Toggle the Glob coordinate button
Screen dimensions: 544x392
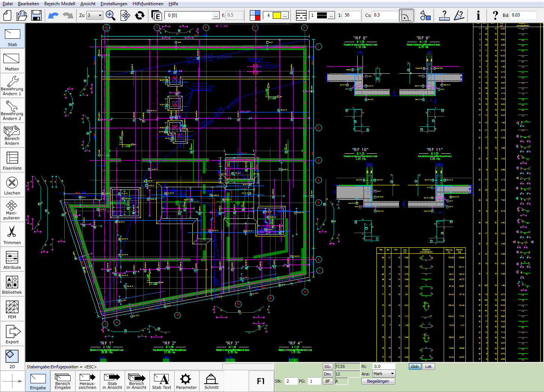point(415,366)
